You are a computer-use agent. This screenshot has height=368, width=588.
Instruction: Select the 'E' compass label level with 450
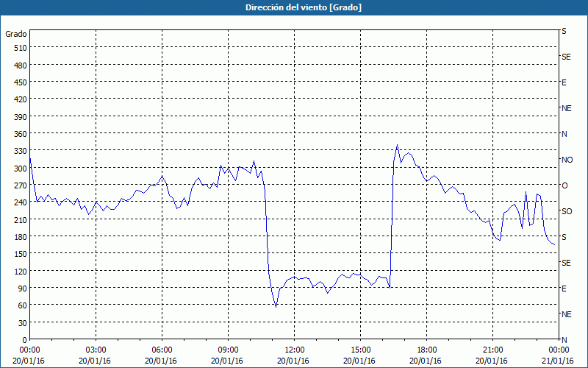tap(564, 82)
